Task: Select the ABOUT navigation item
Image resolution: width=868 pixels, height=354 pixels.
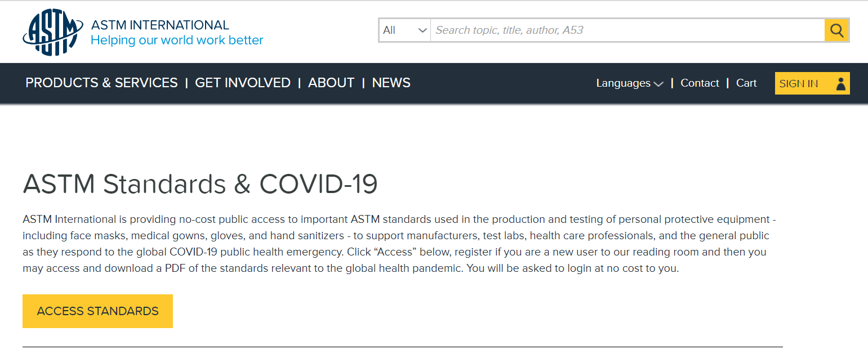Action: click(x=331, y=83)
